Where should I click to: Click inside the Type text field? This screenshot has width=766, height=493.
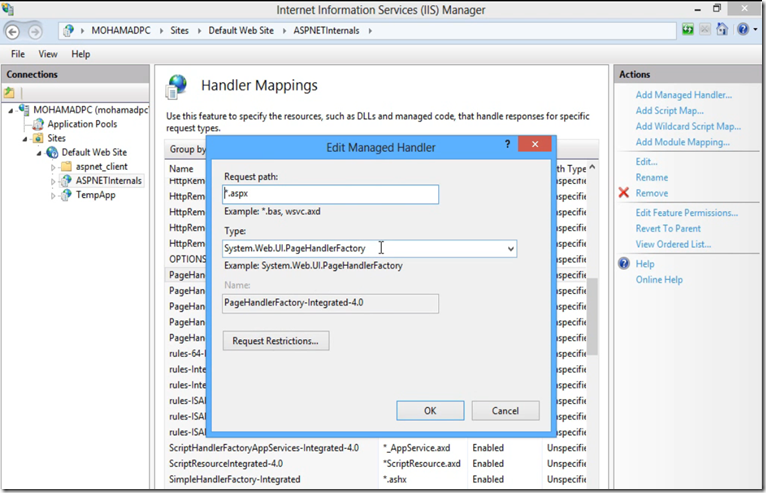363,249
